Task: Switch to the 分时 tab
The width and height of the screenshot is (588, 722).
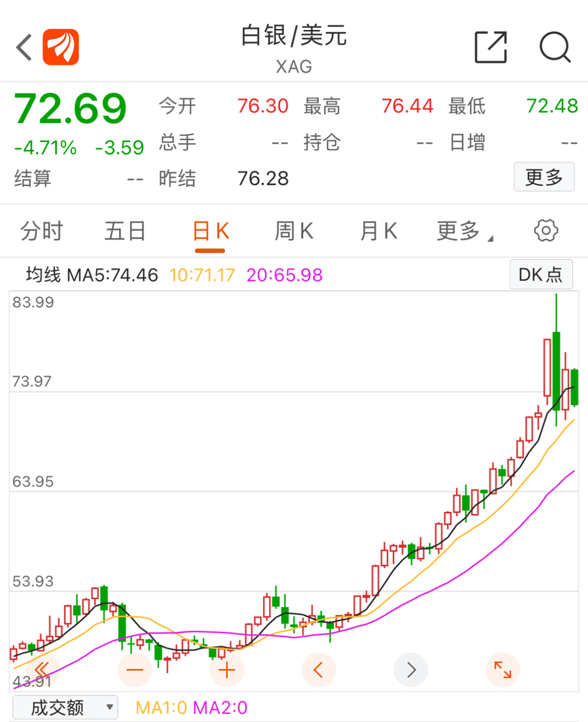Action: [41, 231]
